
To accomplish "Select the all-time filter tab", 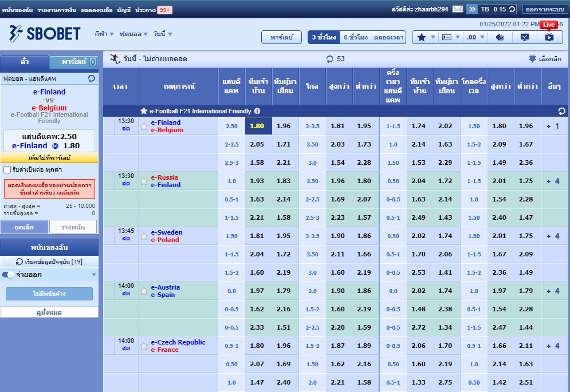I will click(x=388, y=37).
